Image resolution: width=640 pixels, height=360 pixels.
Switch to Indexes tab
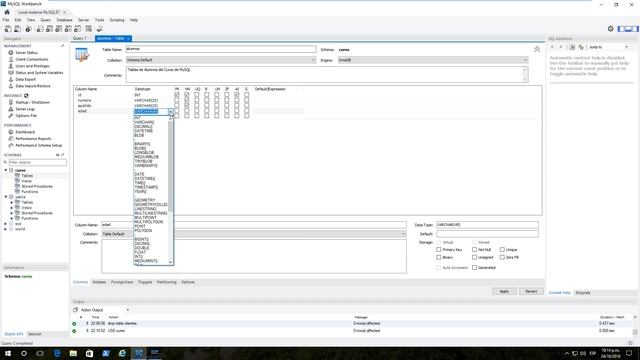[99, 282]
